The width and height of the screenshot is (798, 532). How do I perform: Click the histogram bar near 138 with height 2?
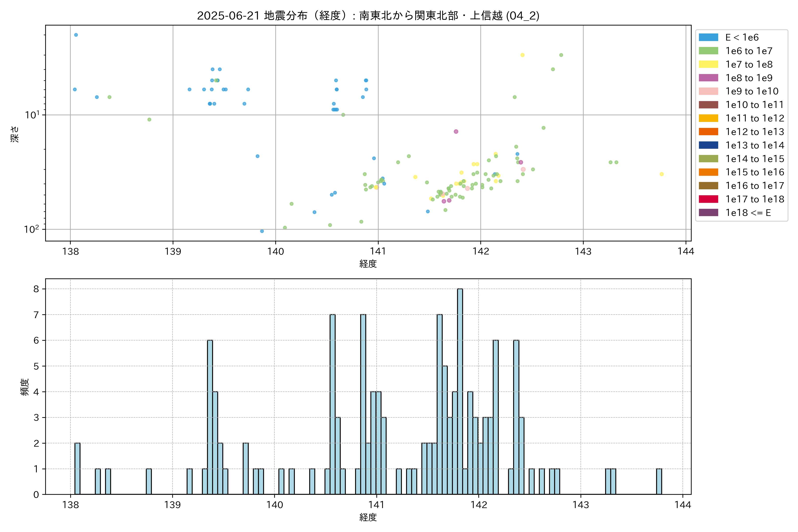click(77, 469)
